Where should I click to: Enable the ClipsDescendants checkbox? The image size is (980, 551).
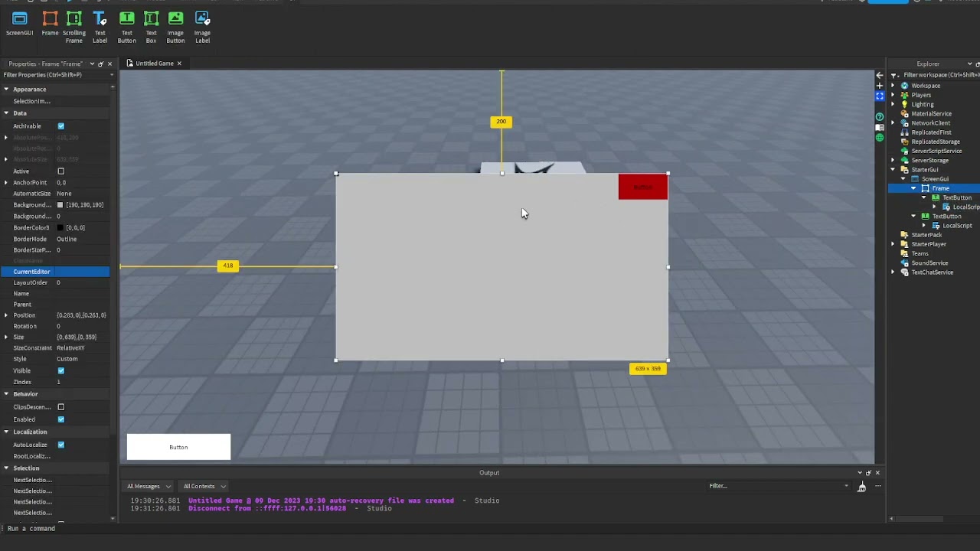pos(61,407)
